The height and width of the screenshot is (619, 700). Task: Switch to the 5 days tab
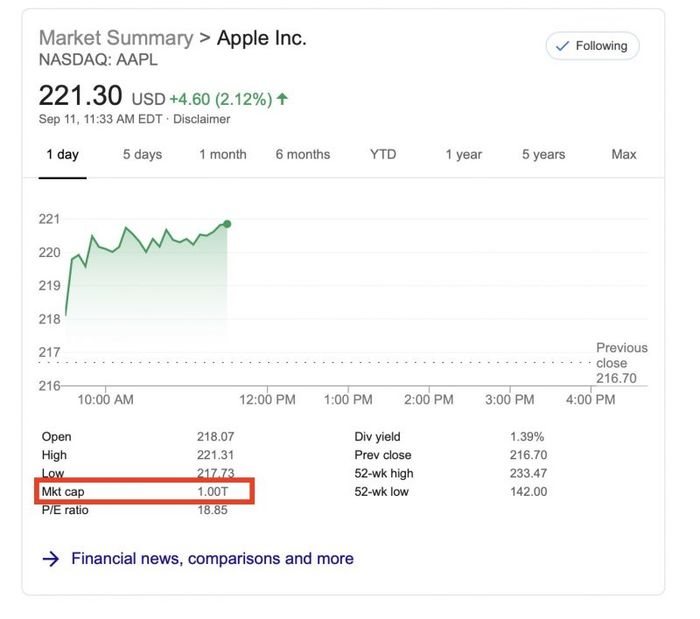click(142, 155)
